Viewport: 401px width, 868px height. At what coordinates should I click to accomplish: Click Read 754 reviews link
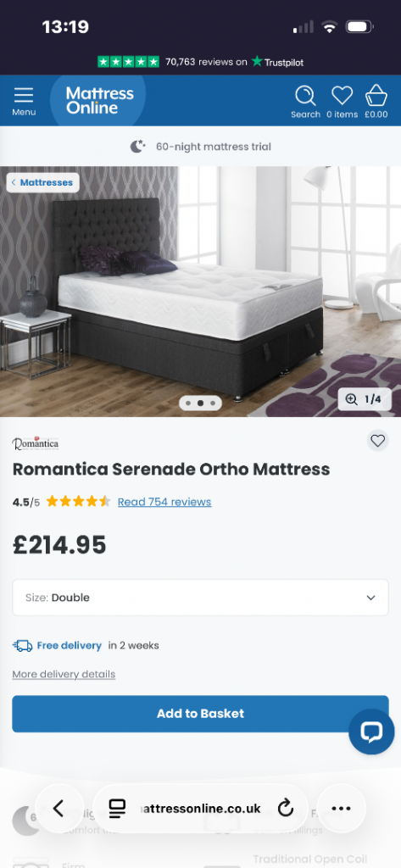click(164, 502)
